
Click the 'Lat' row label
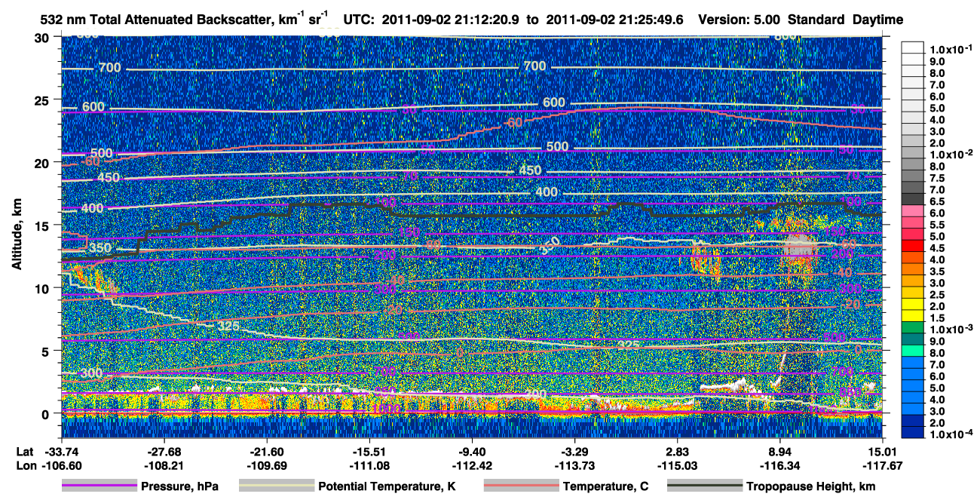[25, 451]
